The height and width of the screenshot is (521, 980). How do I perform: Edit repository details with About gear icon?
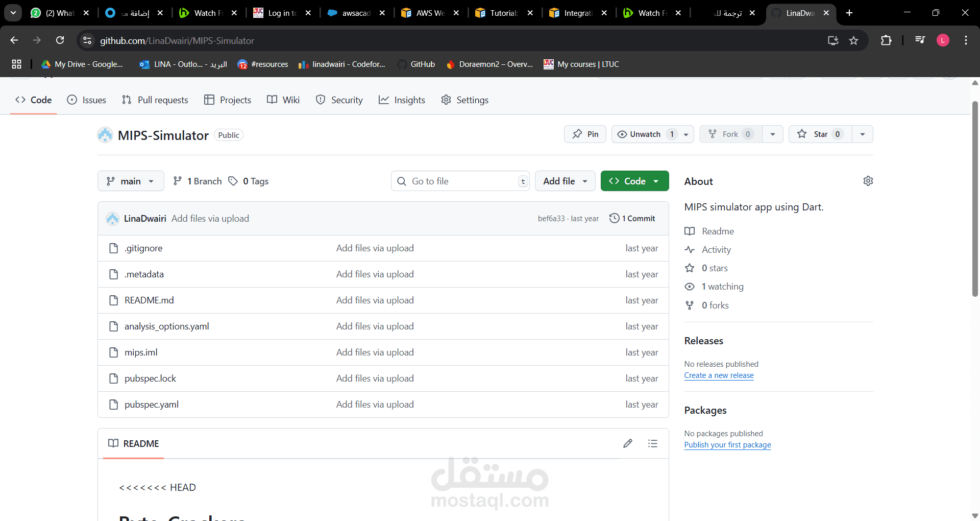click(x=868, y=181)
